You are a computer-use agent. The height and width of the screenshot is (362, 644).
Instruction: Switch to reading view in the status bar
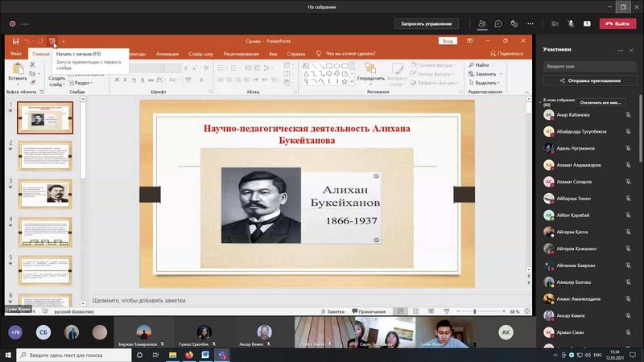point(431,311)
